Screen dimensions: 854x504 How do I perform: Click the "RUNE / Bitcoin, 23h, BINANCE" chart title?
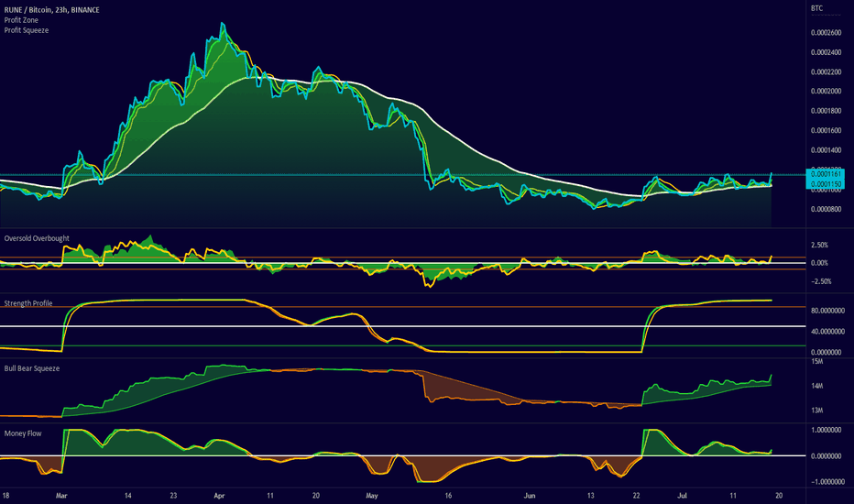(51, 10)
